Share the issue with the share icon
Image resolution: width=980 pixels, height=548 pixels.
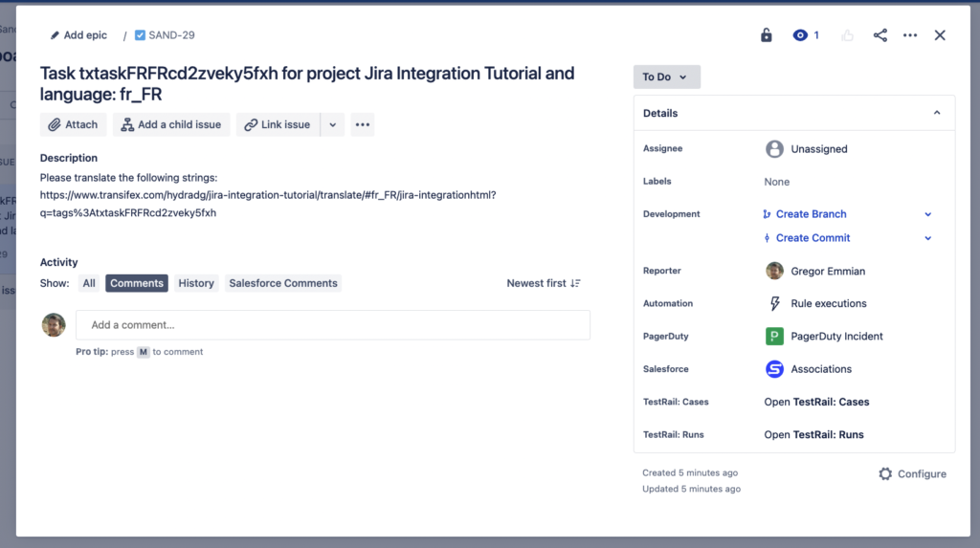coord(880,35)
